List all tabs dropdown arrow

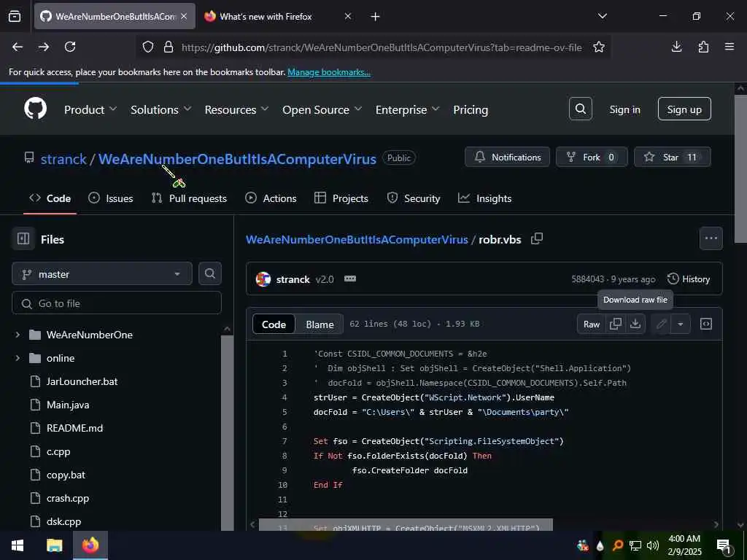coord(603,16)
